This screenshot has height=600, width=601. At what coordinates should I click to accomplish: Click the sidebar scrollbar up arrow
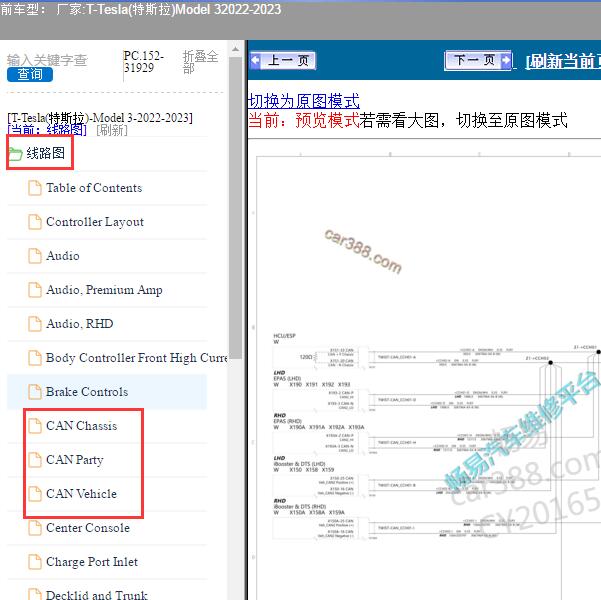pos(235,49)
